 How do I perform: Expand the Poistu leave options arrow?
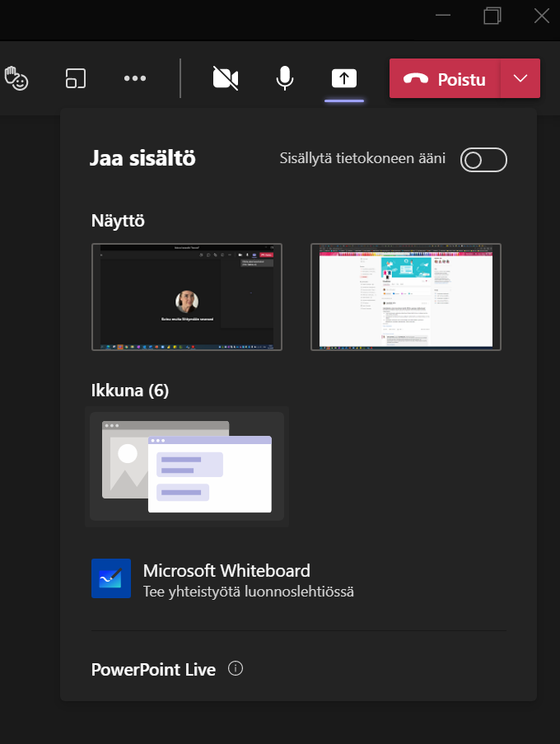[x=520, y=79]
